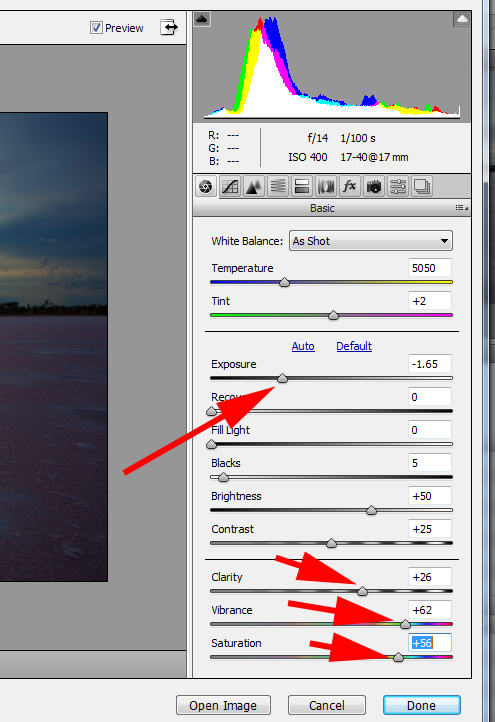Click the Default tone link
495x722 pixels.
click(x=354, y=346)
